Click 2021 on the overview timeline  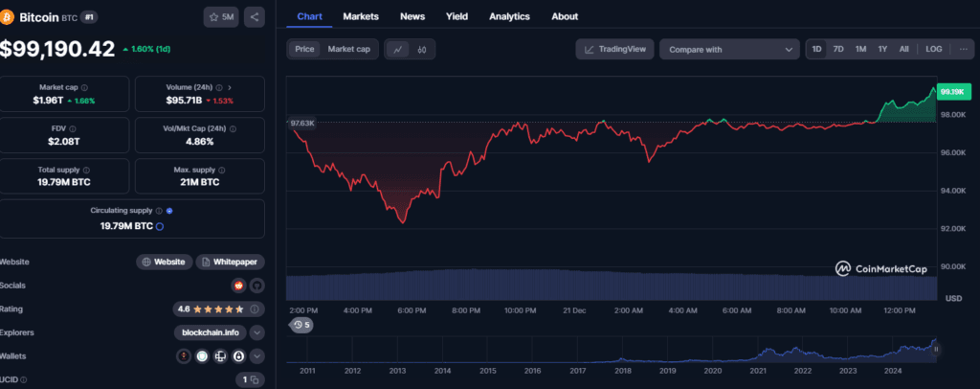tap(758, 370)
